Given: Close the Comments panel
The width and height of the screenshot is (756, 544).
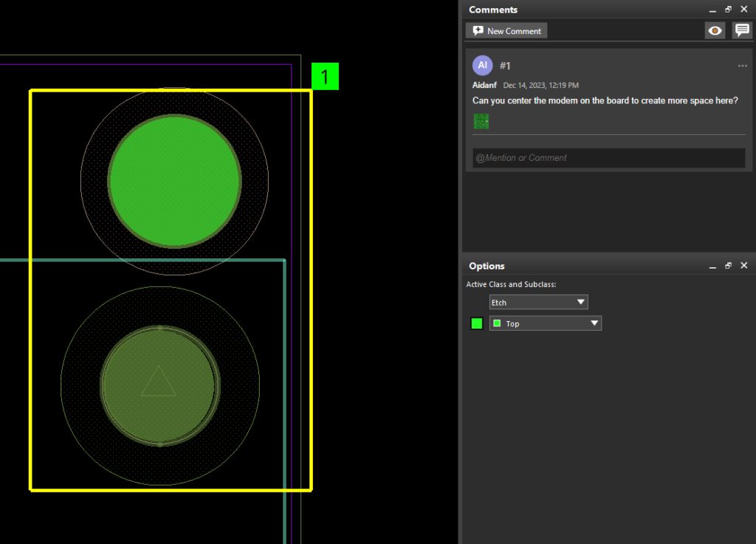Looking at the screenshot, I should tap(744, 10).
